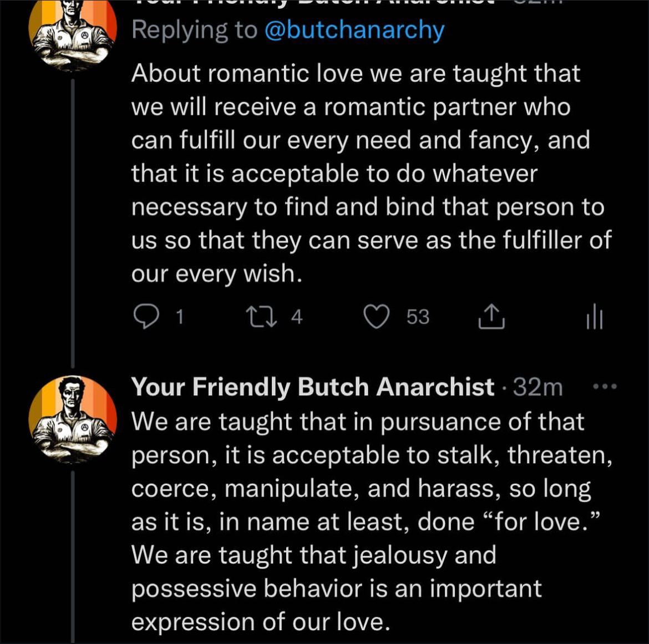This screenshot has width=649, height=644.
Task: Click avatar beside the 32m tweet
Action: [73, 419]
